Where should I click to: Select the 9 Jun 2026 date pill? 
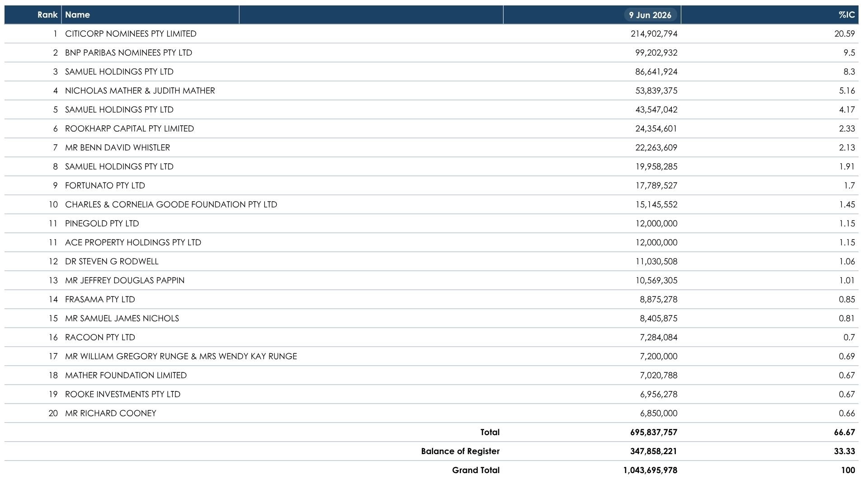[650, 15]
